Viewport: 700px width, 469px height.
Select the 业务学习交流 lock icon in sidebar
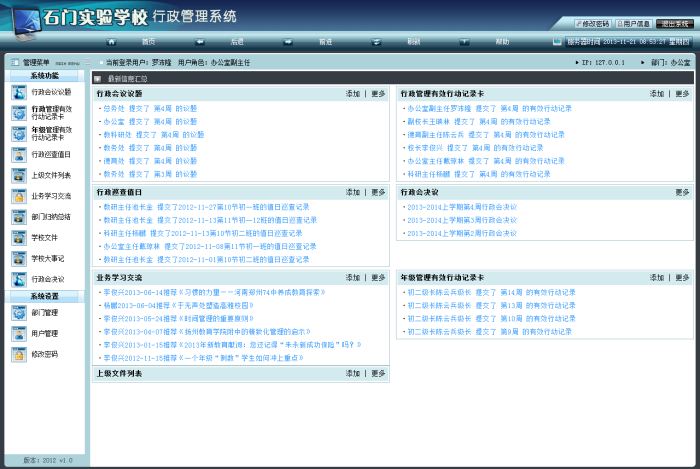pyautogui.click(x=19, y=196)
